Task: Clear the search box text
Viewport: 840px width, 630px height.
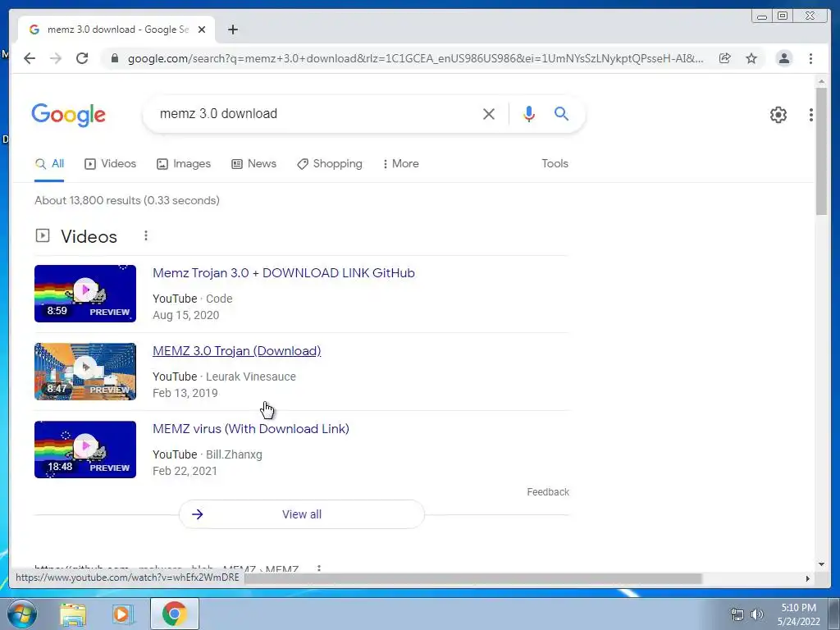Action: tap(489, 114)
